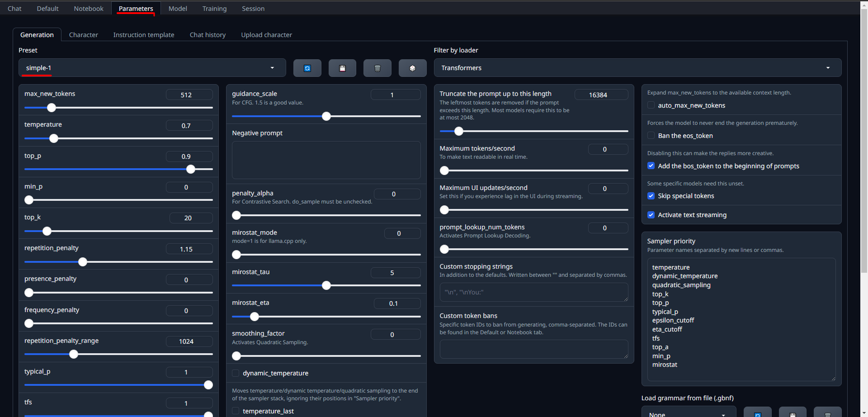Enable auto_max_new_tokens checkbox

tap(651, 105)
